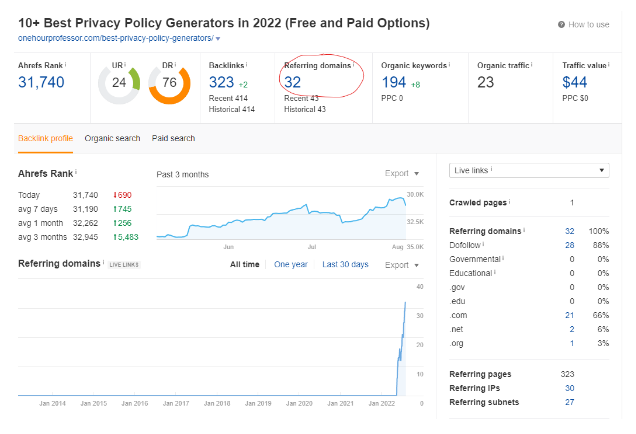Click the How to use help icon
The height and width of the screenshot is (434, 636).
561,25
